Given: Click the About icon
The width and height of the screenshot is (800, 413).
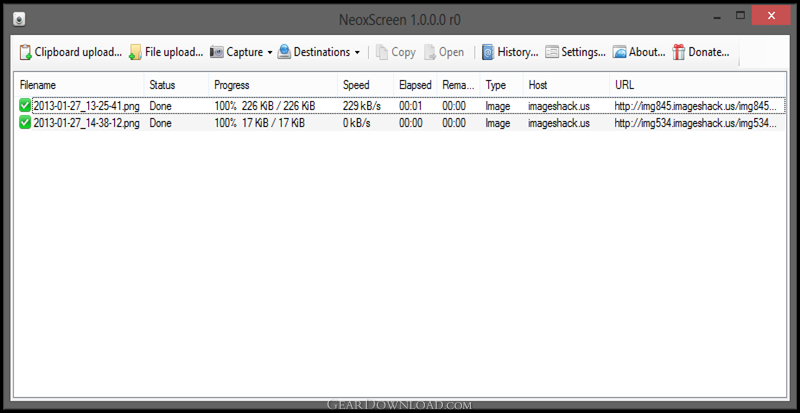Looking at the screenshot, I should coord(619,52).
